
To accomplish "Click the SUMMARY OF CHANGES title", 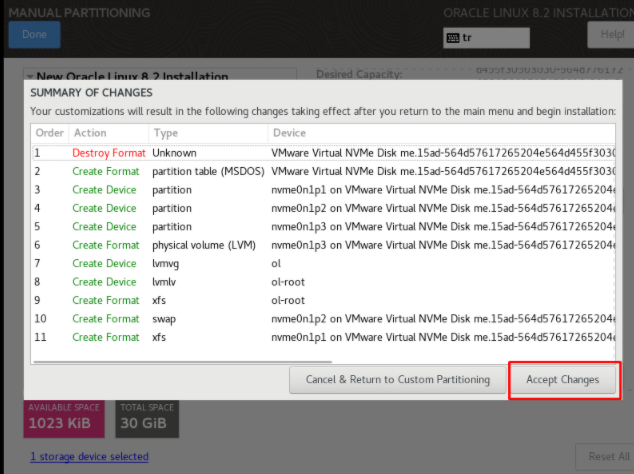I will pyautogui.click(x=91, y=93).
